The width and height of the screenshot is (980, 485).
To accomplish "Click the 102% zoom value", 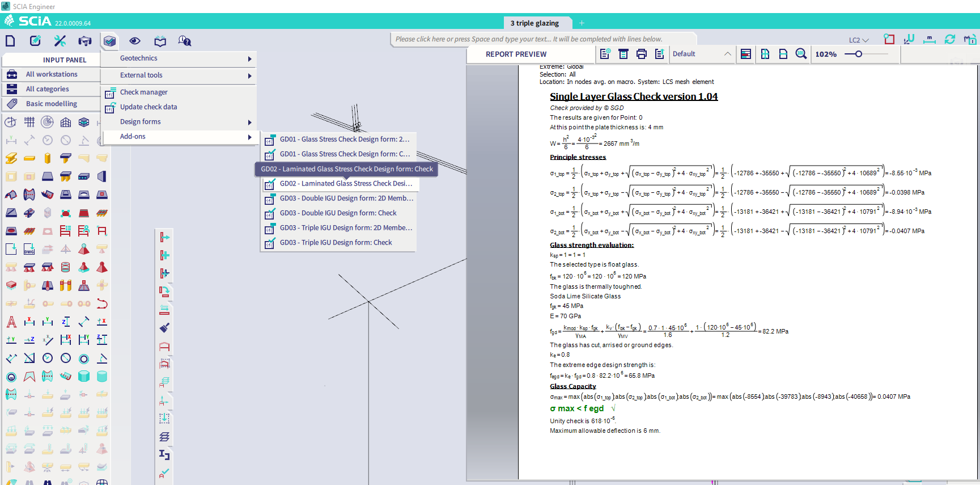I will 826,54.
